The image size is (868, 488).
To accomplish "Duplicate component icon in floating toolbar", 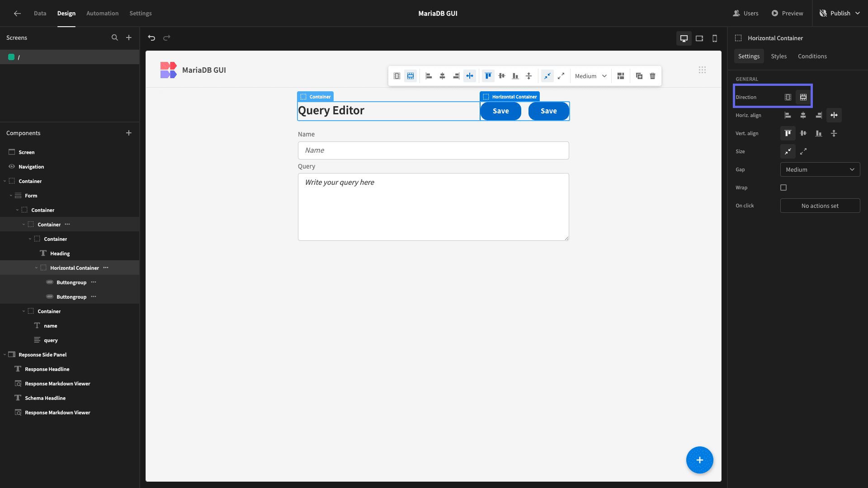I will (x=639, y=76).
